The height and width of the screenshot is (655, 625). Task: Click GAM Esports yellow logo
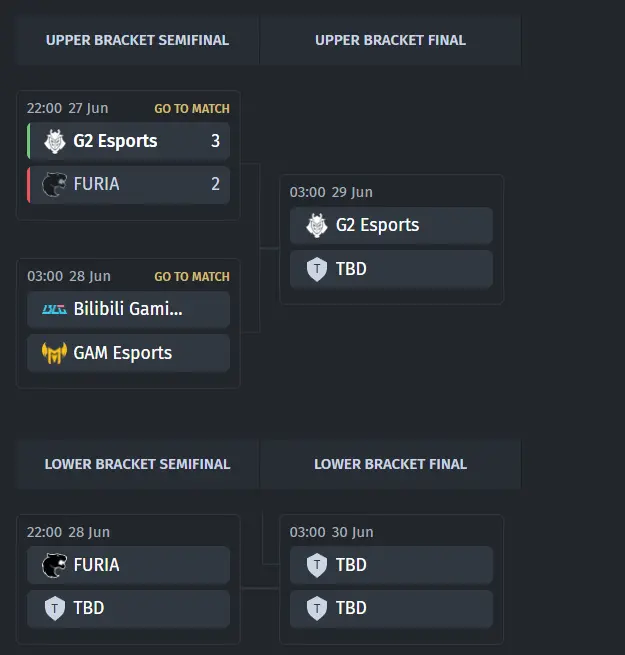pyautogui.click(x=54, y=353)
